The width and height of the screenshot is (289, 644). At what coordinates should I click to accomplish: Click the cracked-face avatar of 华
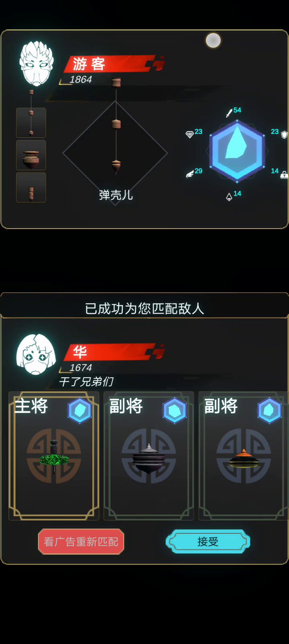[36, 354]
